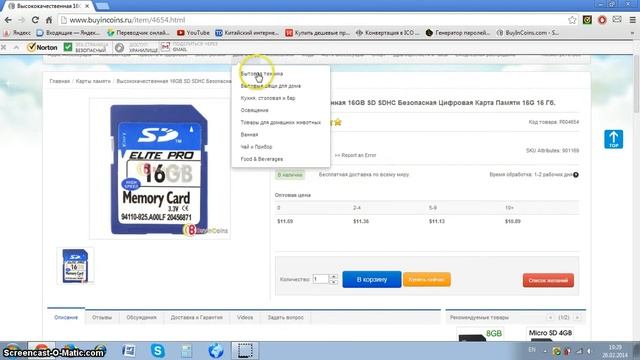
Task: Switch to the Задать вопрос tab
Action: point(285,317)
